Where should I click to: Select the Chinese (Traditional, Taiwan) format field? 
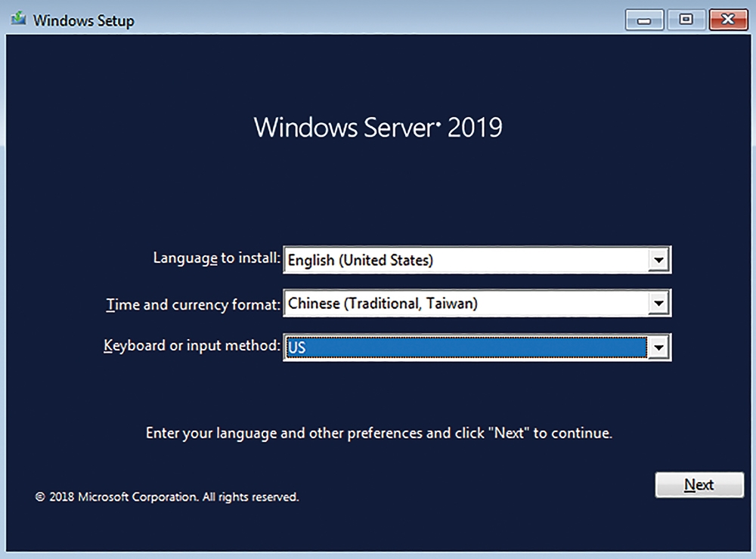pos(477,303)
